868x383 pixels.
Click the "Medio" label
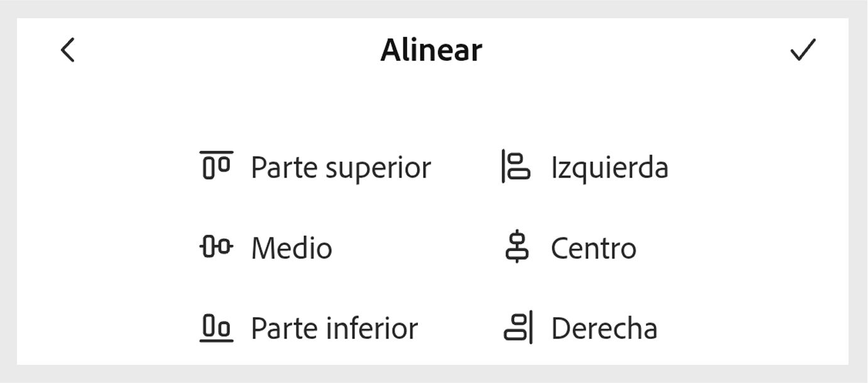click(291, 247)
